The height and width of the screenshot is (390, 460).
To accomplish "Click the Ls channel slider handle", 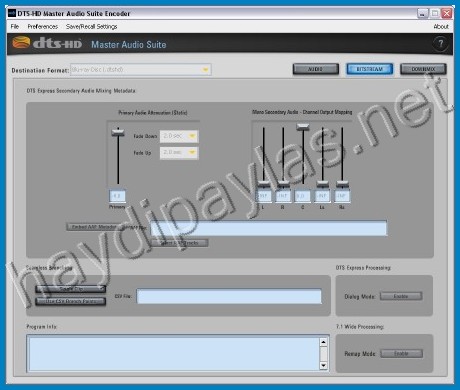I will [x=322, y=184].
